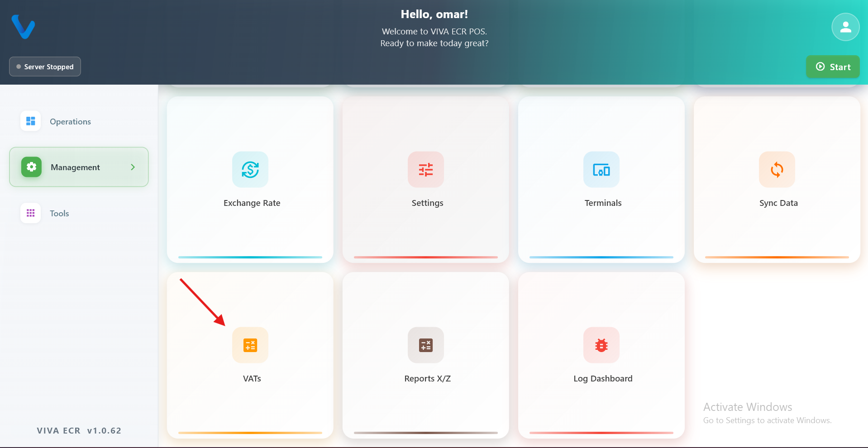The image size is (868, 448).
Task: Click the Terminals card label
Action: 603,203
